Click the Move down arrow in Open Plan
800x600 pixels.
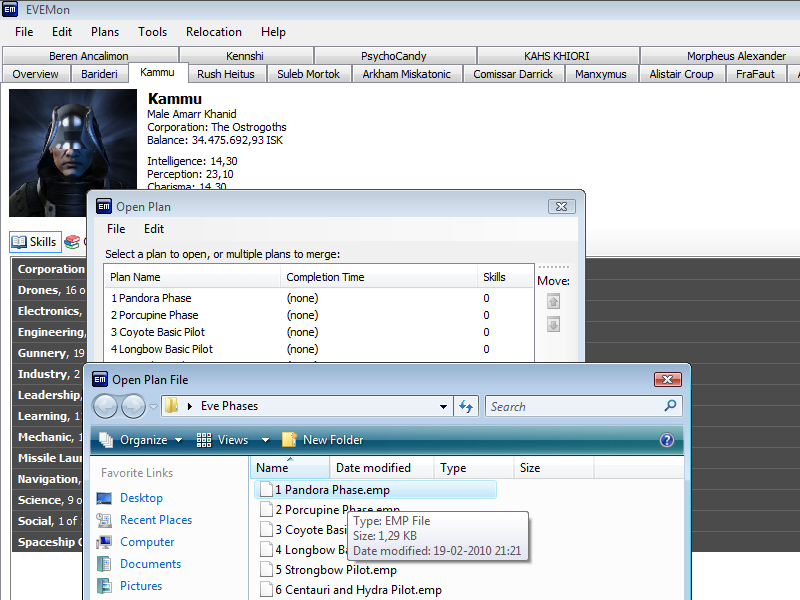point(554,324)
